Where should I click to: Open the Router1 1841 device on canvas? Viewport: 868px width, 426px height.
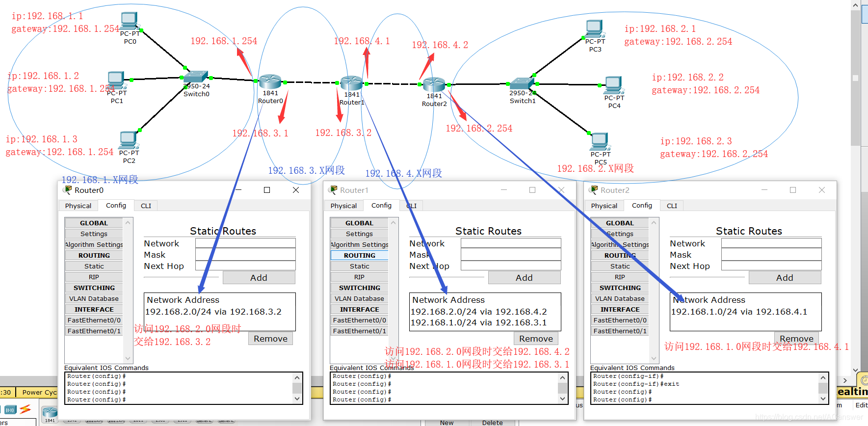click(352, 83)
